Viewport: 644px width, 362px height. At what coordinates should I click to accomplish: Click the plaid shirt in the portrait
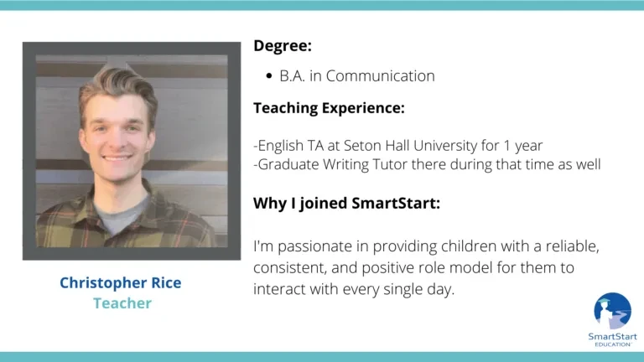[x=123, y=224]
